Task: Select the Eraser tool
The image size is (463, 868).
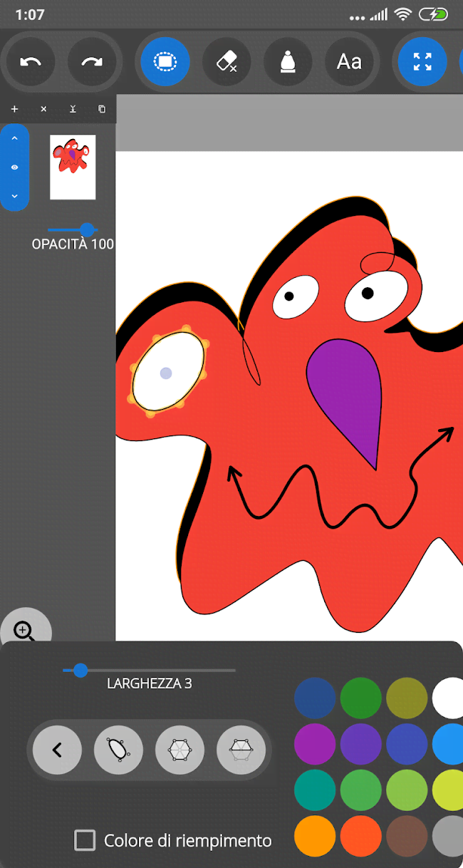Action: [x=227, y=62]
